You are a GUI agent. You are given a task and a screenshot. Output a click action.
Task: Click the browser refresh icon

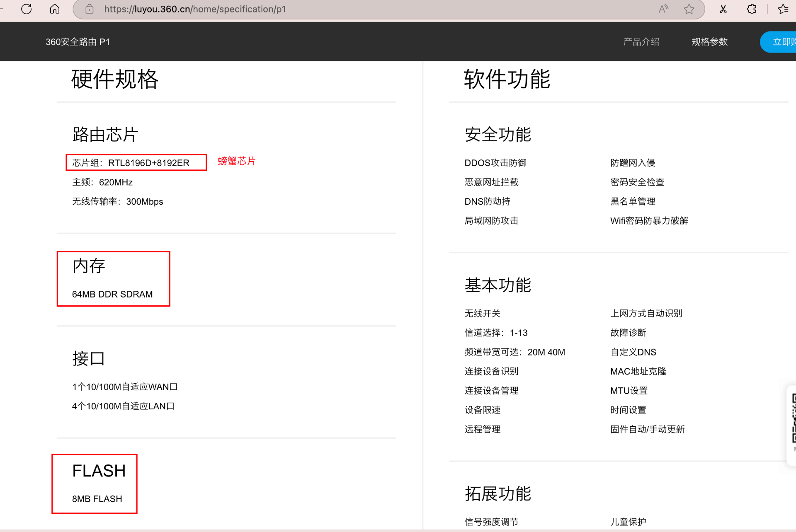(x=27, y=9)
